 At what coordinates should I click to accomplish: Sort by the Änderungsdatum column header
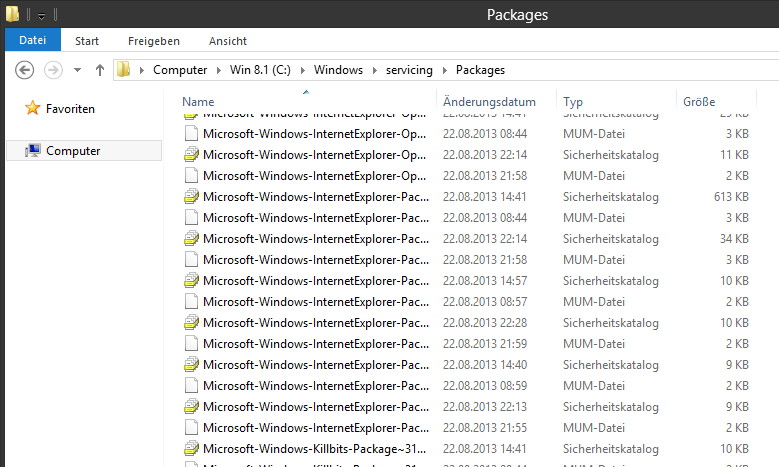(x=489, y=102)
